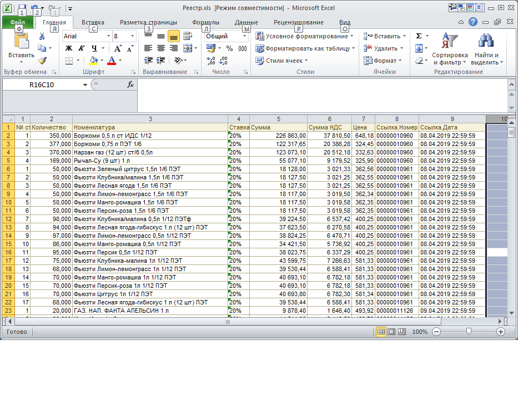518x420 pixels.
Task: Open Sort and Filter (Сортировка и фильтр)
Action: pyautogui.click(x=450, y=49)
